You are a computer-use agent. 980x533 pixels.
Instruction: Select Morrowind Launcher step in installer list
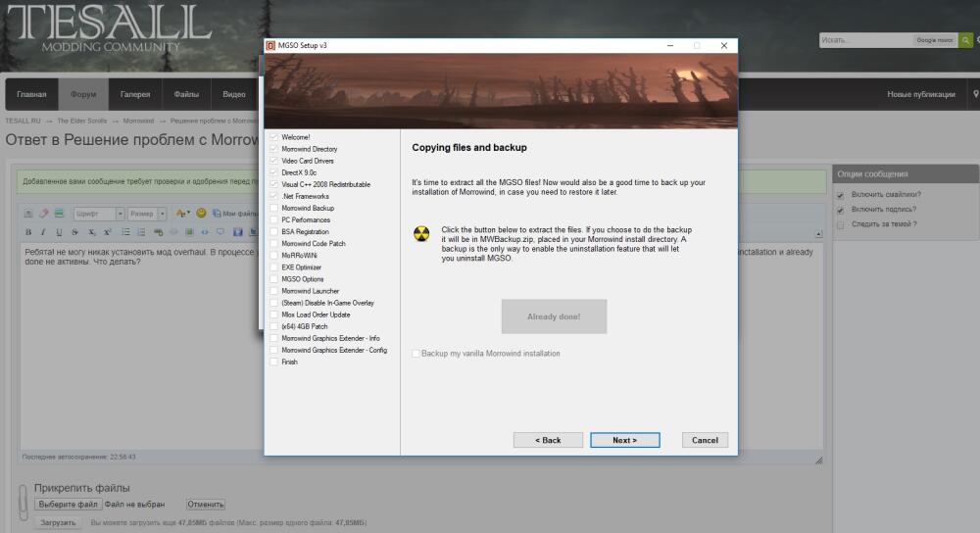pyautogui.click(x=310, y=291)
